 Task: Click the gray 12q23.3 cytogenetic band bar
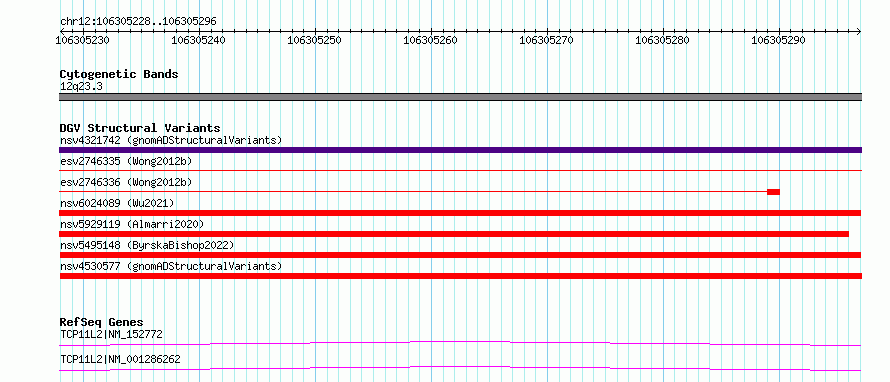(x=460, y=97)
